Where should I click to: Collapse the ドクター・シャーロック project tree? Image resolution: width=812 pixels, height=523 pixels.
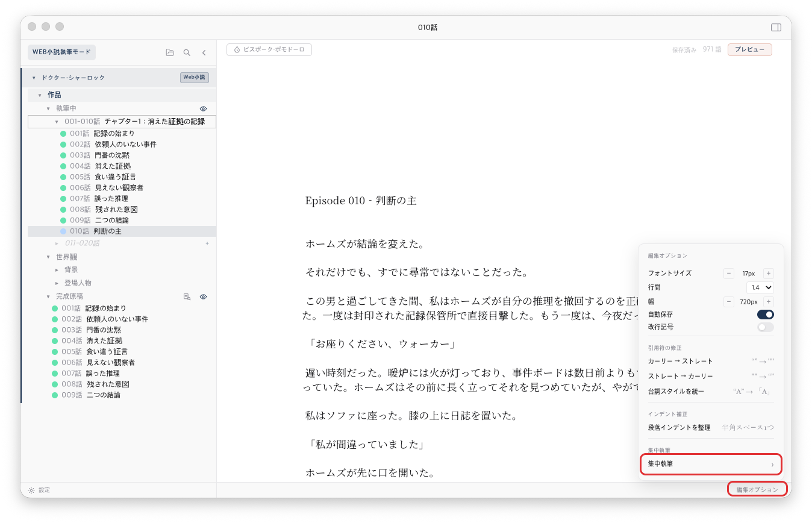34,78
